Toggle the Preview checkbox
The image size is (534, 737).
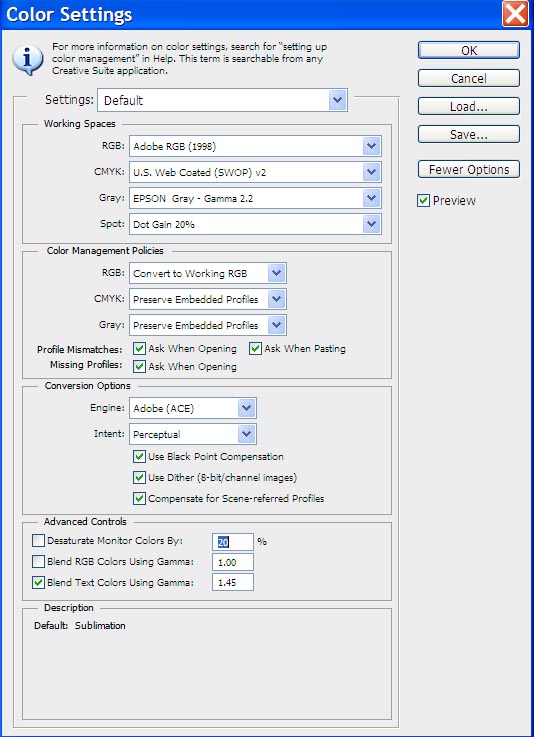click(423, 201)
